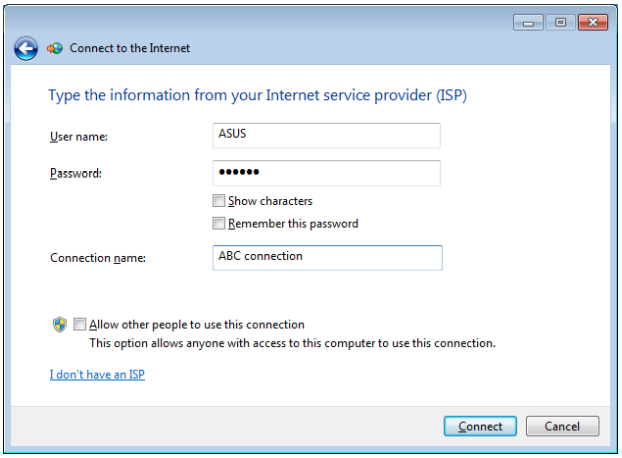Click the User name label

[79, 137]
